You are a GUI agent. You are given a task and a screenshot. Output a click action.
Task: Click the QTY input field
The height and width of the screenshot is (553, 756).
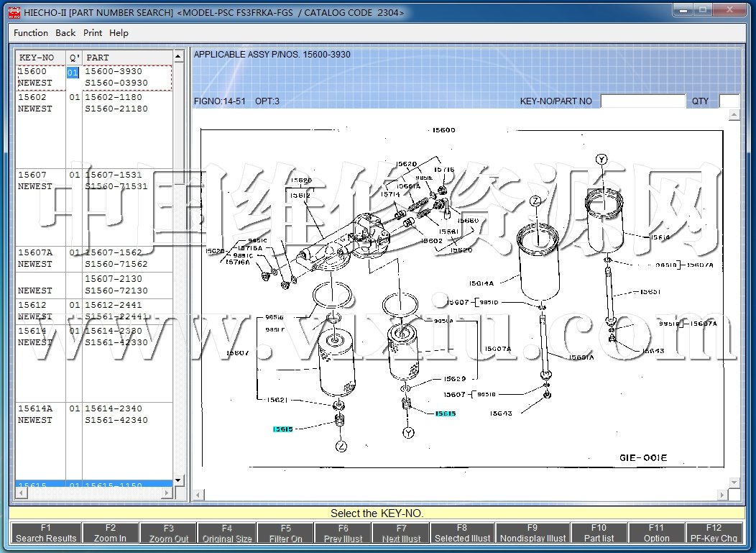click(x=729, y=101)
